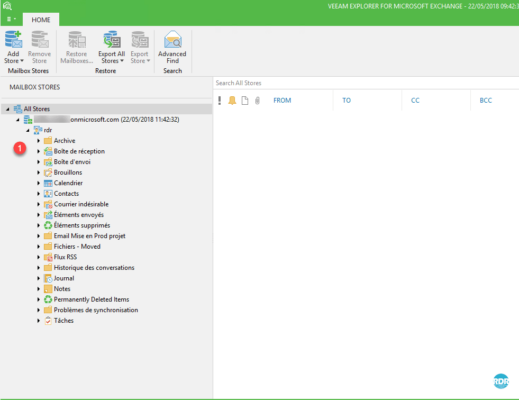519x400 pixels.
Task: Expand the Boîte de réception folder
Action: [x=38, y=151]
